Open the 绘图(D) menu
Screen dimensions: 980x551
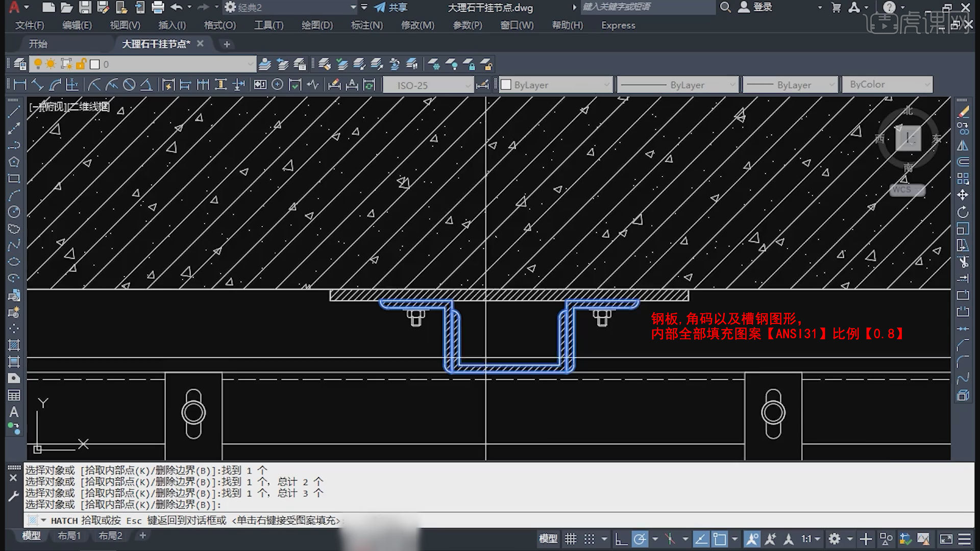click(316, 25)
